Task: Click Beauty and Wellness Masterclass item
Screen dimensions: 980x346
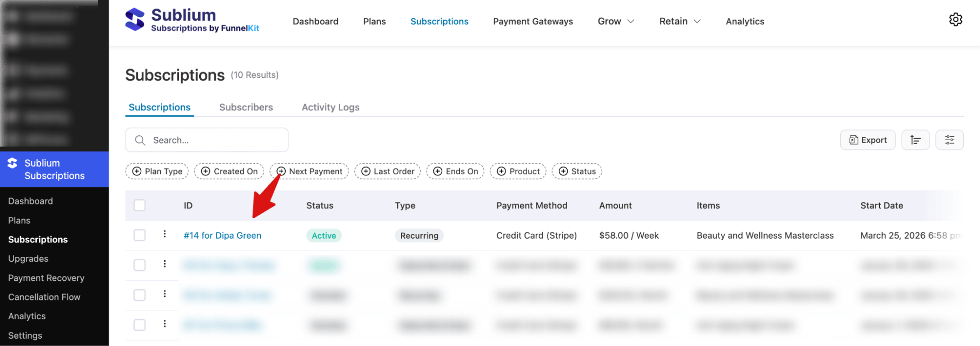Action: tap(765, 236)
